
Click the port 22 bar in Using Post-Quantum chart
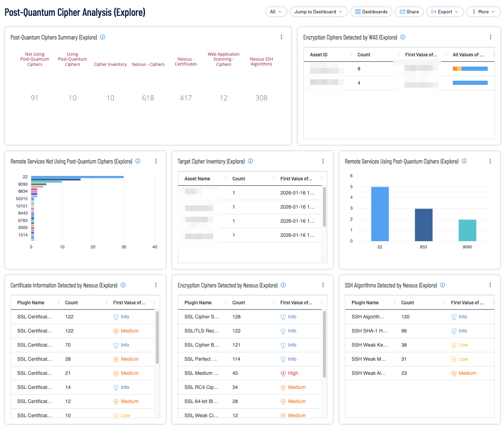tap(380, 214)
